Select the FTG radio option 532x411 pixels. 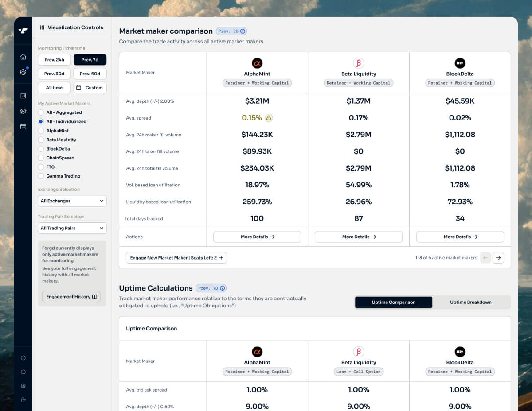41,167
